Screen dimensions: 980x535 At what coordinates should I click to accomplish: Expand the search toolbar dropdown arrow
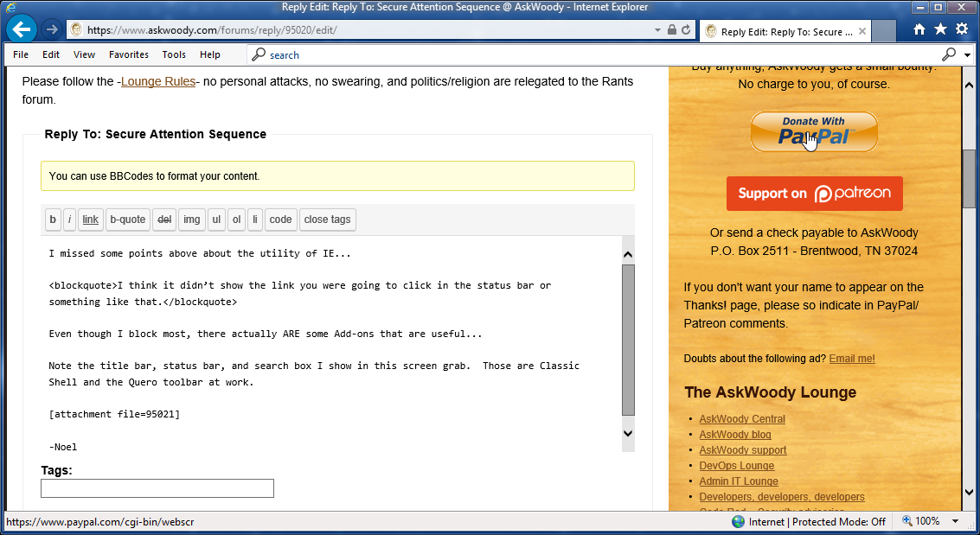pyautogui.click(x=968, y=55)
